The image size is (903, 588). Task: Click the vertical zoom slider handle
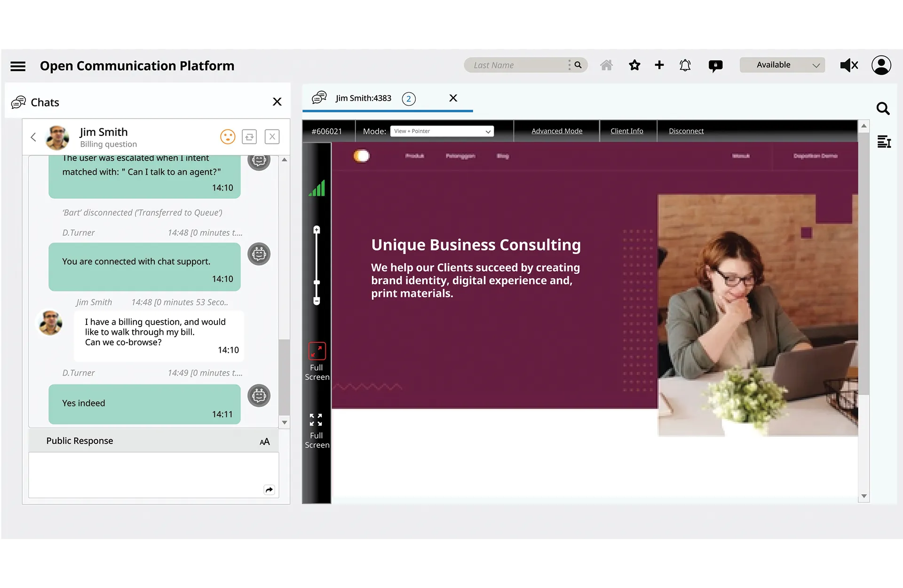pyautogui.click(x=317, y=283)
